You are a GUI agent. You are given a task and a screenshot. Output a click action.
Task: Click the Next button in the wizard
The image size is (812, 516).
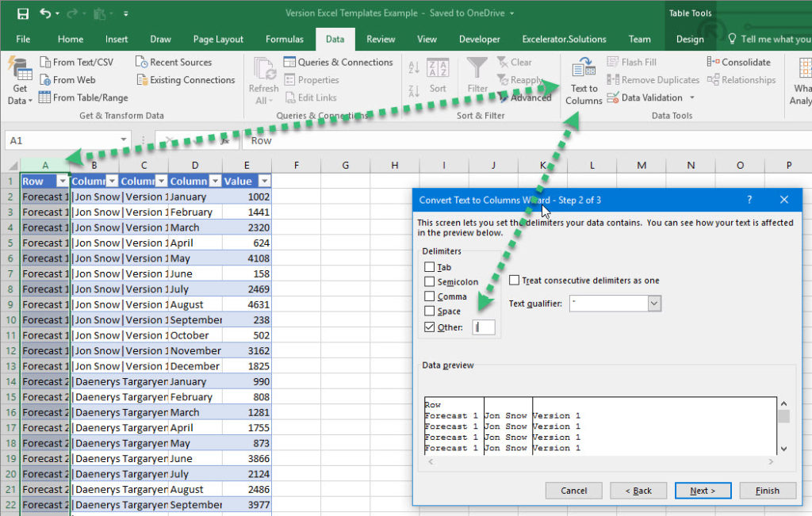(703, 490)
